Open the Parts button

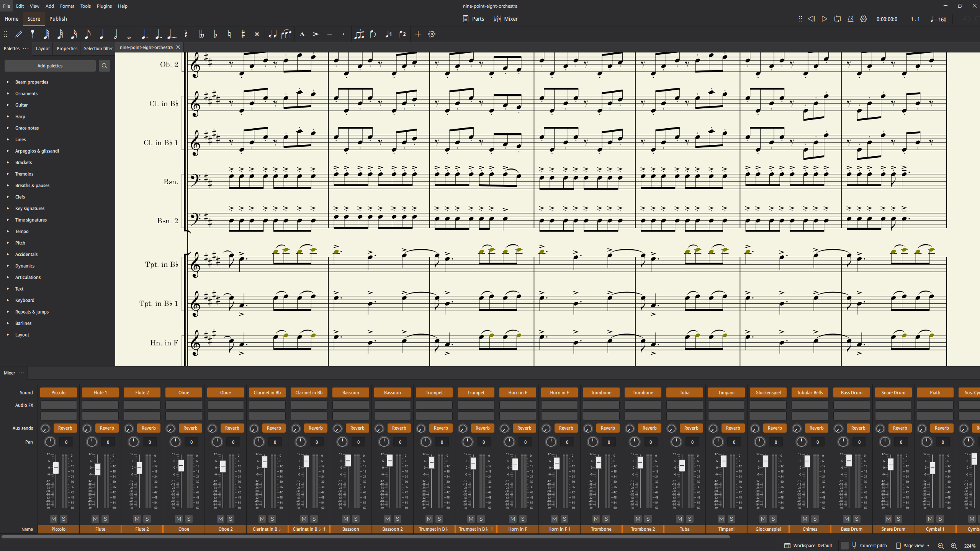(x=473, y=19)
